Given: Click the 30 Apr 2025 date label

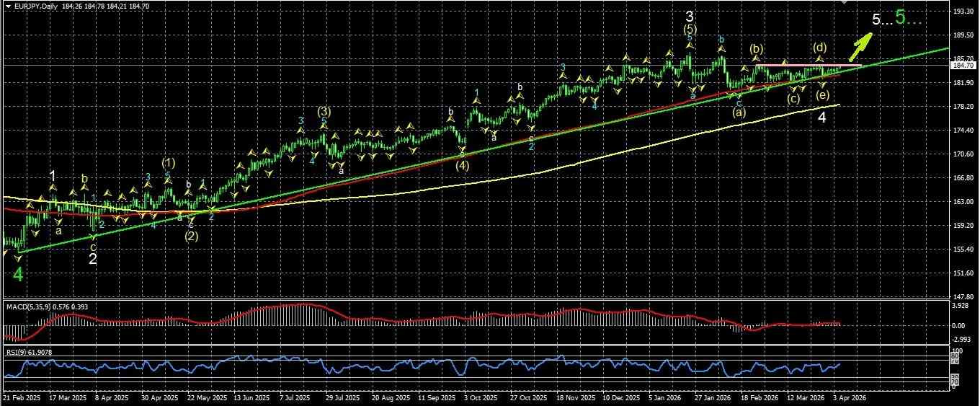Looking at the screenshot, I should [160, 397].
